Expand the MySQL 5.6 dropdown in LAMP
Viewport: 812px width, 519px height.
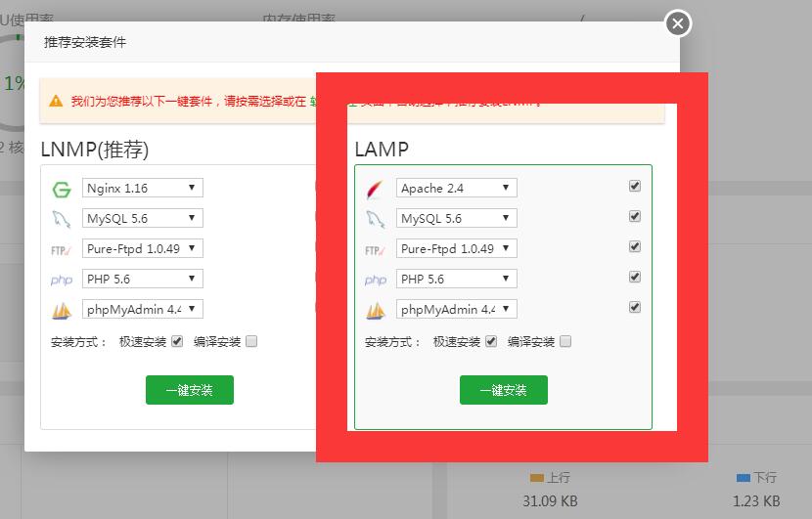point(456,218)
